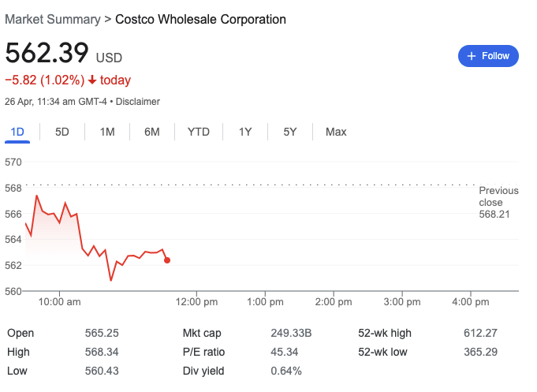537x392 pixels.
Task: Click the plus icon on Follow
Action: [x=472, y=56]
